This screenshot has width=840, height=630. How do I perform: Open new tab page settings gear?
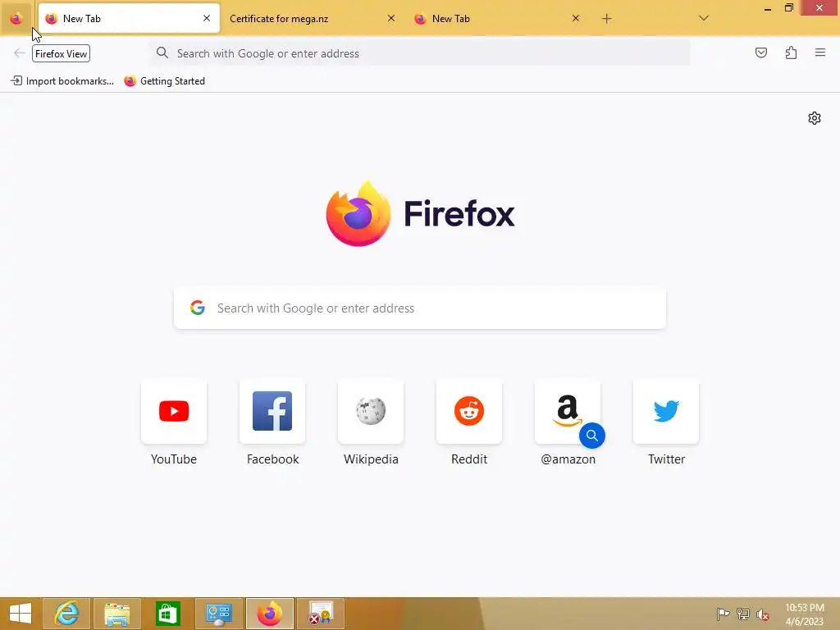tap(815, 118)
